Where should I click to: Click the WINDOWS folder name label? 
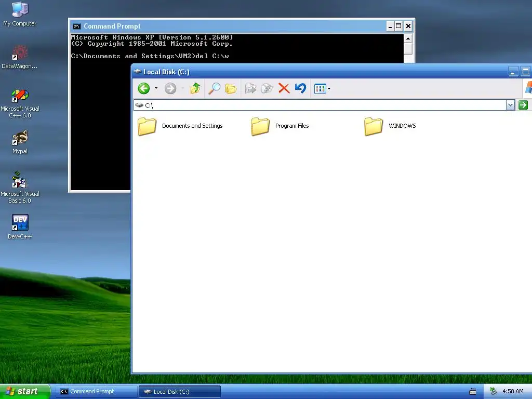pos(403,126)
